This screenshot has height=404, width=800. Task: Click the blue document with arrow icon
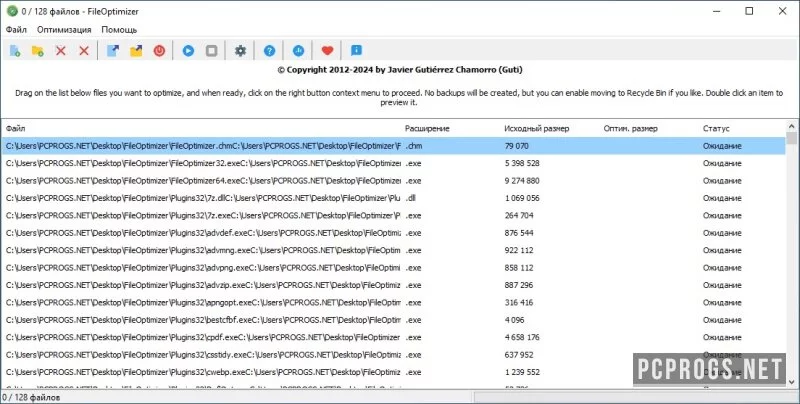coord(113,50)
